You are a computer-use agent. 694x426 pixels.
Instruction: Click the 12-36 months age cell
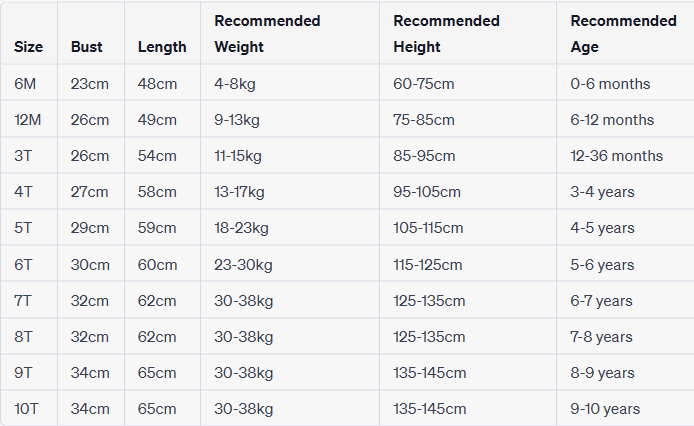click(617, 156)
